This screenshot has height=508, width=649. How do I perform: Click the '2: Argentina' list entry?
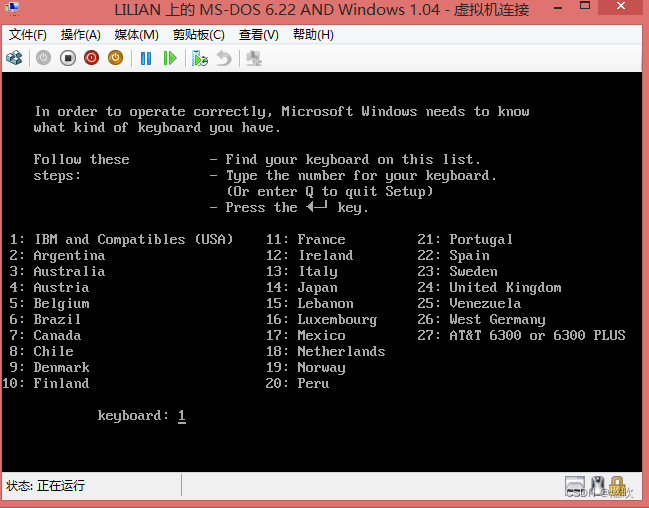pyautogui.click(x=57, y=255)
